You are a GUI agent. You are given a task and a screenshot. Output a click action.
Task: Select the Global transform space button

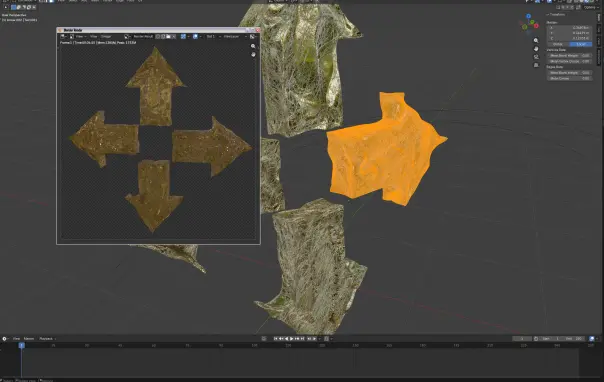pyautogui.click(x=558, y=44)
